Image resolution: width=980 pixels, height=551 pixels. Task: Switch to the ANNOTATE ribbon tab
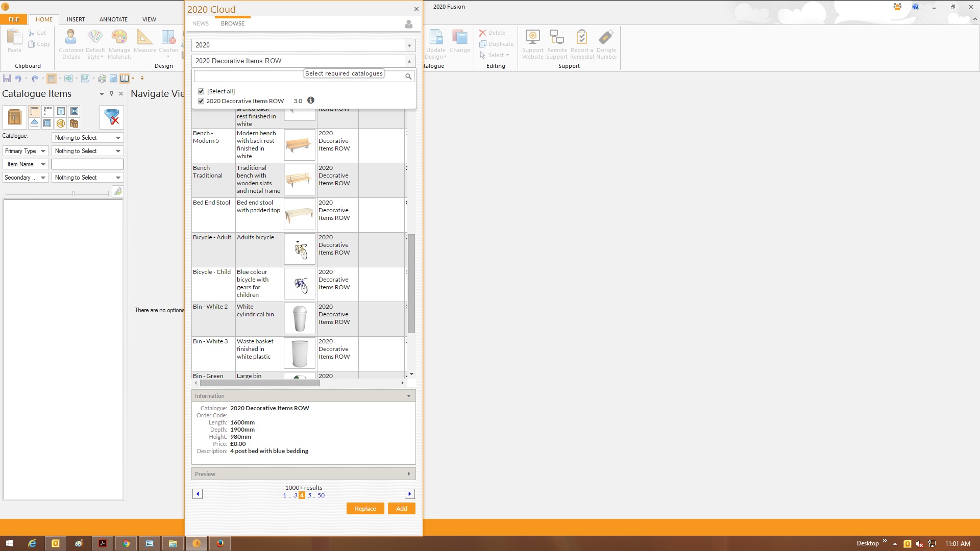113,19
